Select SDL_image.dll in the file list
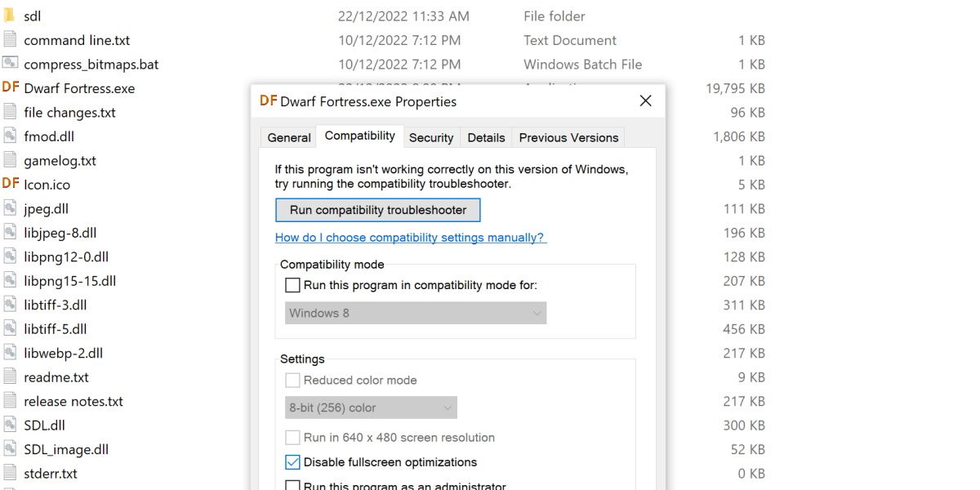 click(66, 450)
